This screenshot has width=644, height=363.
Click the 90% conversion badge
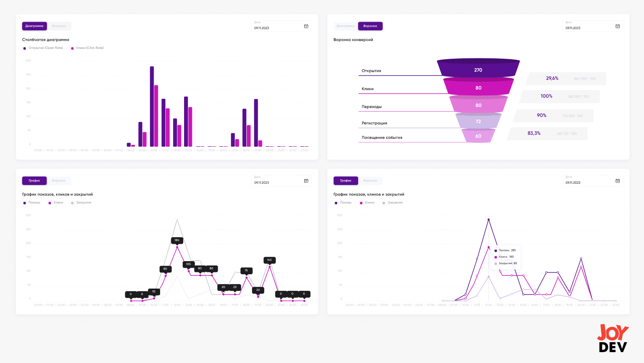(553, 115)
